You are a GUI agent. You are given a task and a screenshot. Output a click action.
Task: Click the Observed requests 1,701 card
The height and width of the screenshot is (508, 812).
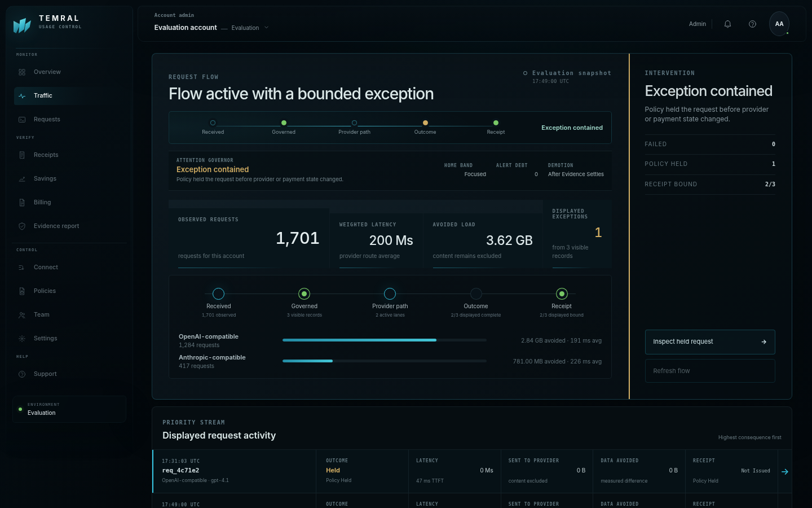(249, 238)
